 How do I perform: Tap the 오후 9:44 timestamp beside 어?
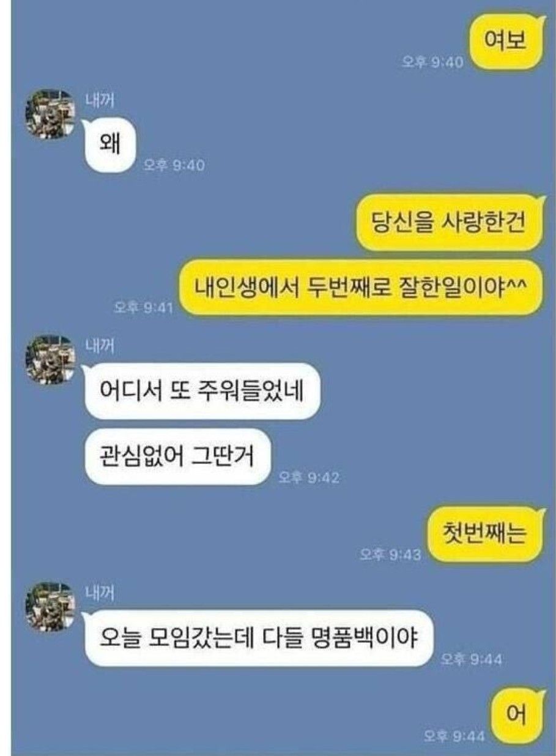tap(454, 735)
